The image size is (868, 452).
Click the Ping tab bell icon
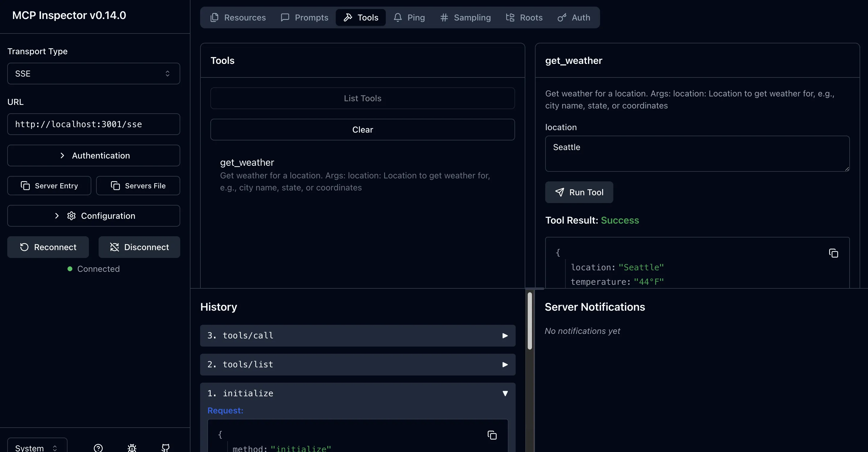[x=398, y=17]
